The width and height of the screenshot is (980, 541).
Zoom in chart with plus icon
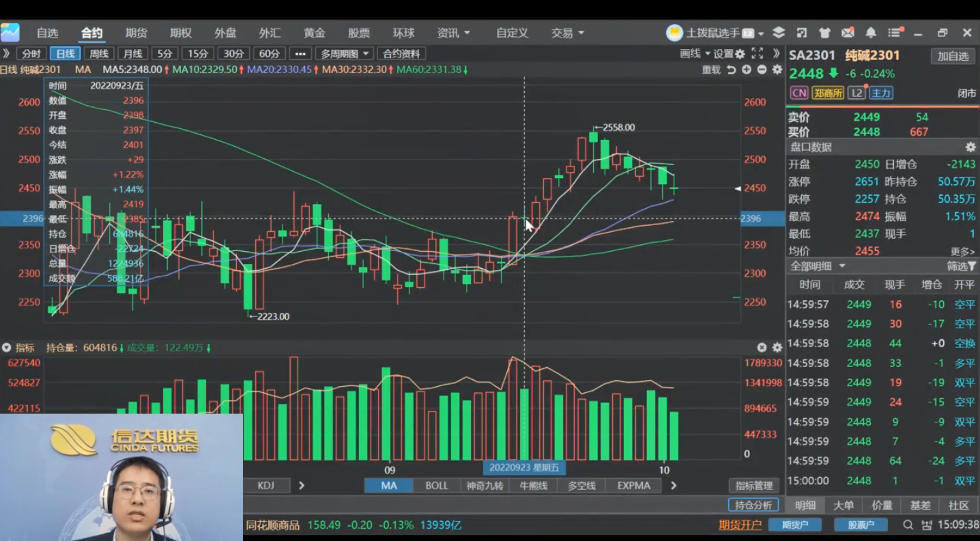click(747, 70)
